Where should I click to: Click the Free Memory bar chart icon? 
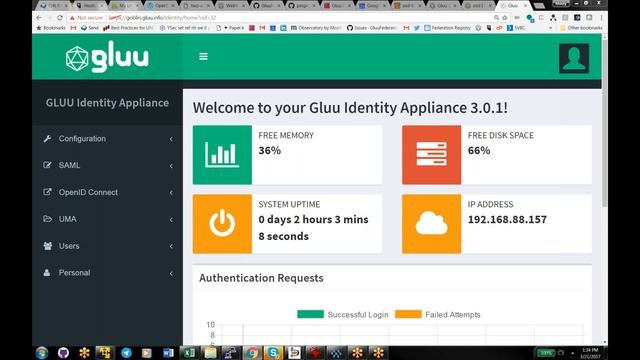222,155
